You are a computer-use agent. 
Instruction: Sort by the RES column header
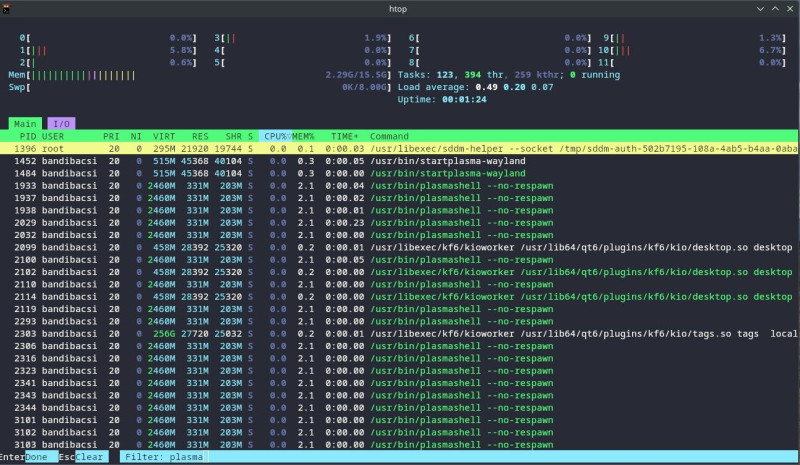pyautogui.click(x=200, y=136)
